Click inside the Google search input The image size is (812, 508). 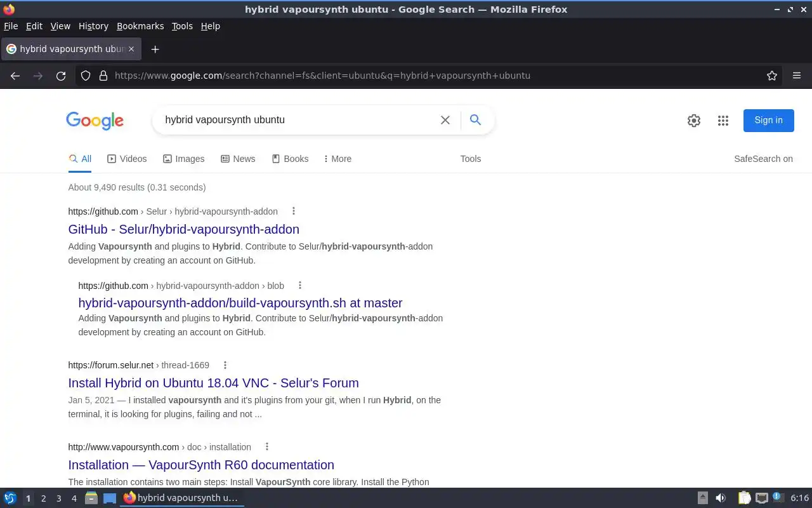[298, 120]
